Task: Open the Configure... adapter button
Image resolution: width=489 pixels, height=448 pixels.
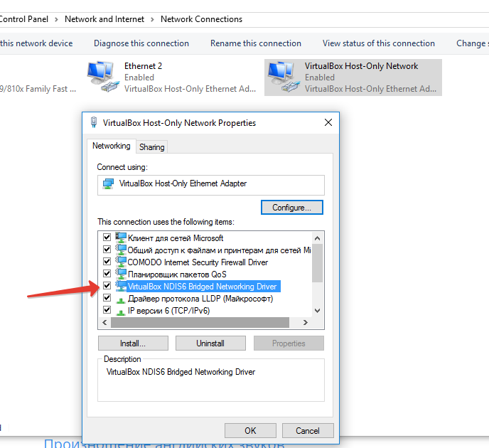Action: pyautogui.click(x=292, y=208)
